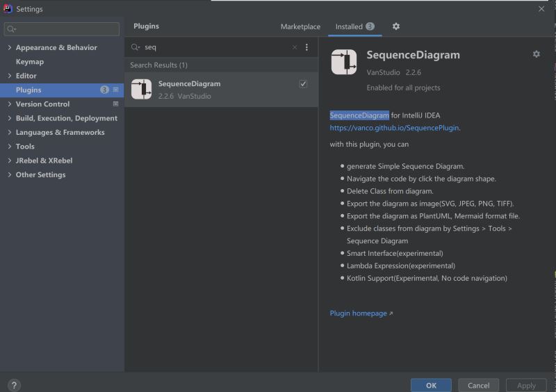Click SequenceDiagram icon in search results
This screenshot has width=556, height=392.
(x=142, y=90)
